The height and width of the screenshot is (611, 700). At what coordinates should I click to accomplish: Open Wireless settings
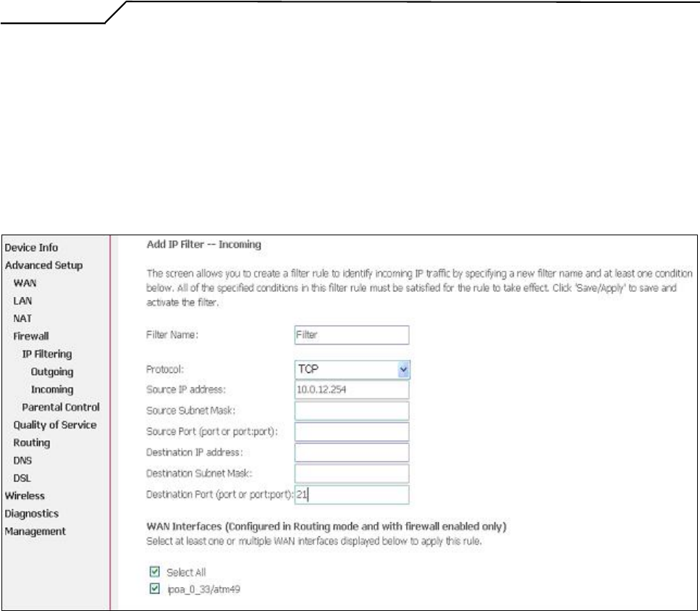pyautogui.click(x=25, y=496)
